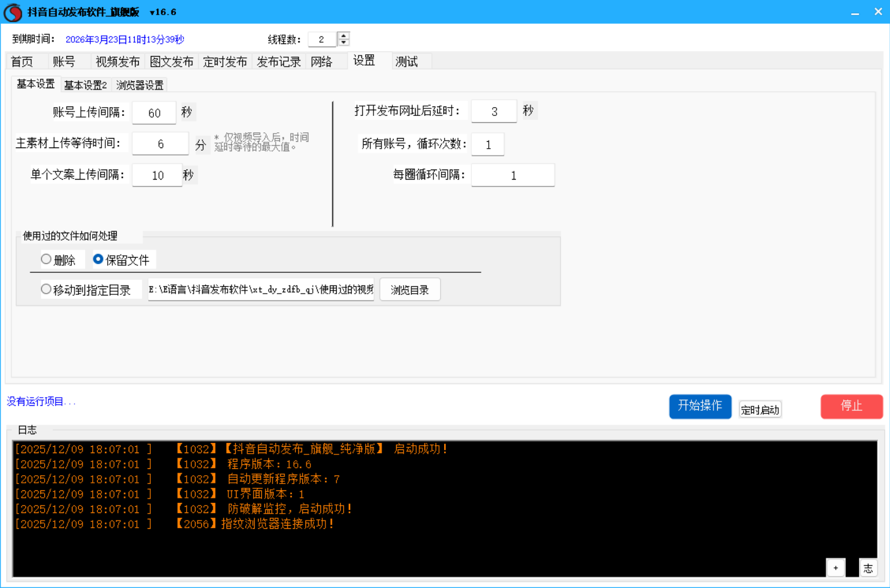Click the 定时启动 button
The image size is (890, 588).
(x=759, y=410)
